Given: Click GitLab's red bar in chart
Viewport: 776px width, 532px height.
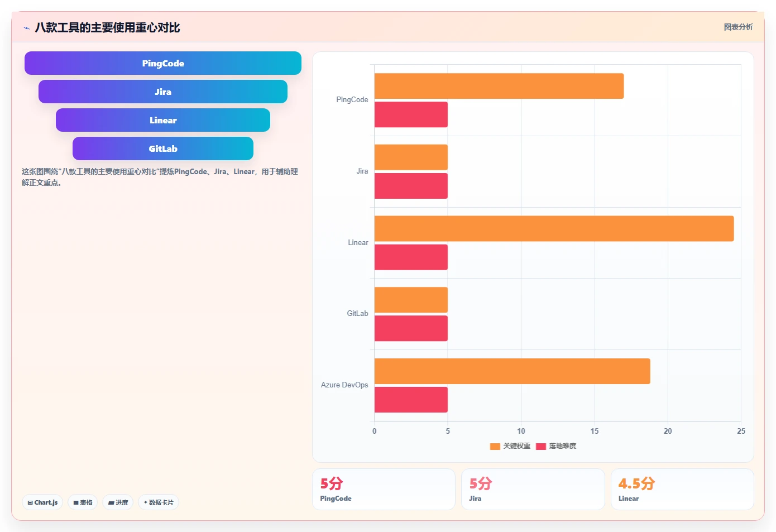Looking at the screenshot, I should 411,328.
